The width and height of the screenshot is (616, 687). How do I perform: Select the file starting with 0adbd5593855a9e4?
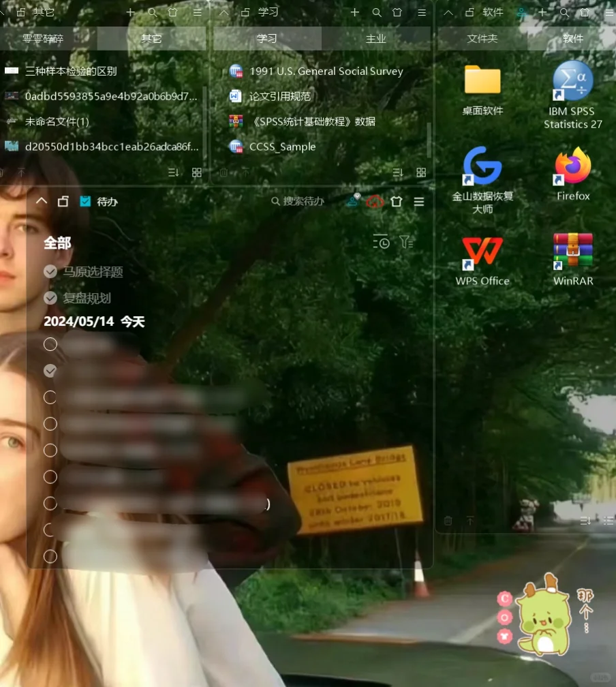pos(102,96)
